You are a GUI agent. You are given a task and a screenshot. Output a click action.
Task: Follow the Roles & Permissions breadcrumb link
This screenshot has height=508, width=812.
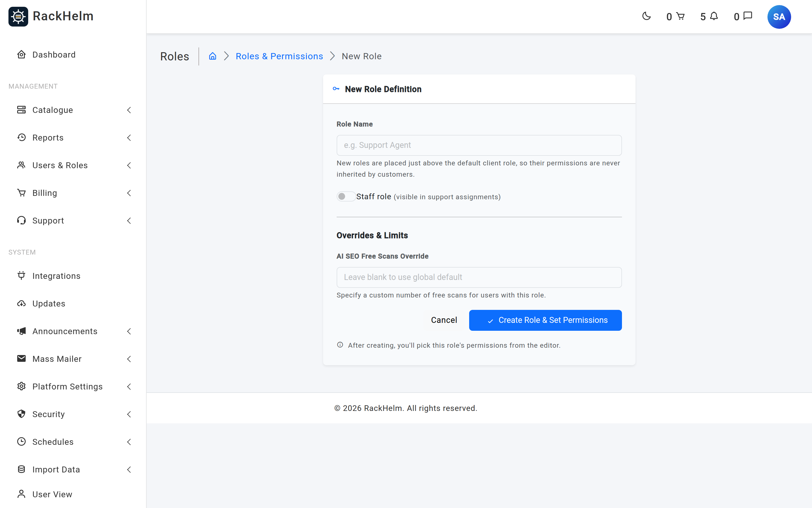(x=279, y=56)
